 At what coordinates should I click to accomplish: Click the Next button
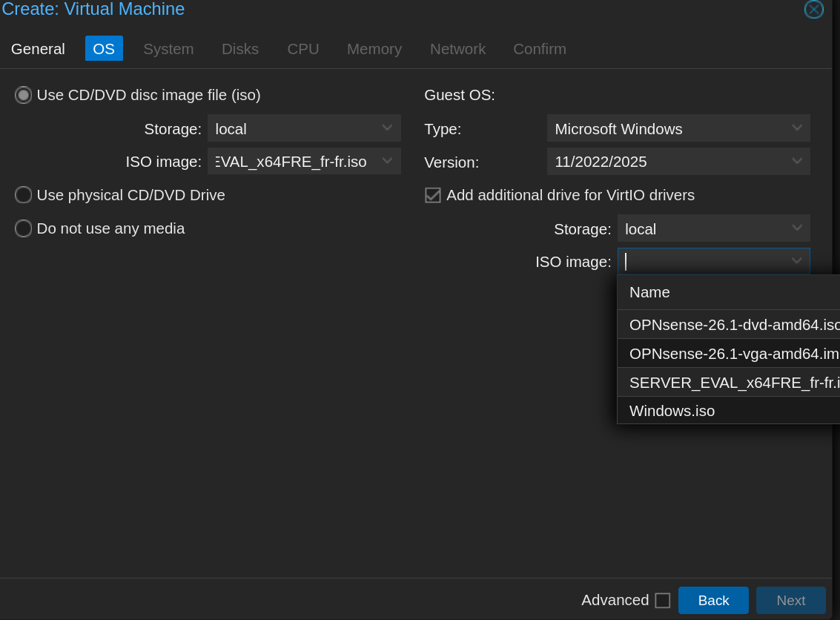click(x=790, y=600)
